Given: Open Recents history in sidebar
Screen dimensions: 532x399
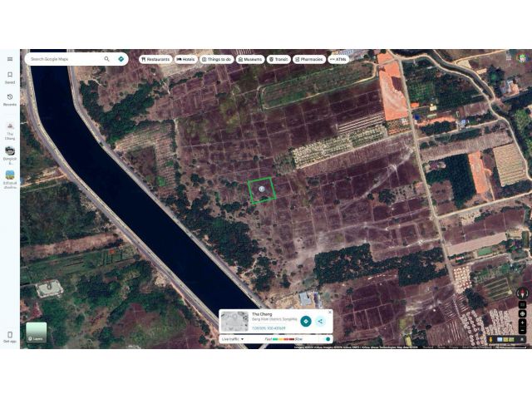Looking at the screenshot, I should (10, 100).
